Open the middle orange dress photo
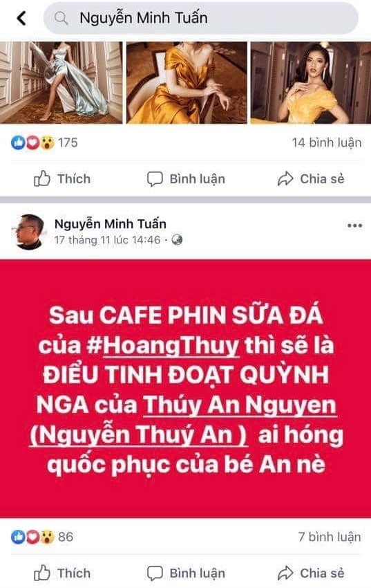371x588 pixels. [x=187, y=82]
